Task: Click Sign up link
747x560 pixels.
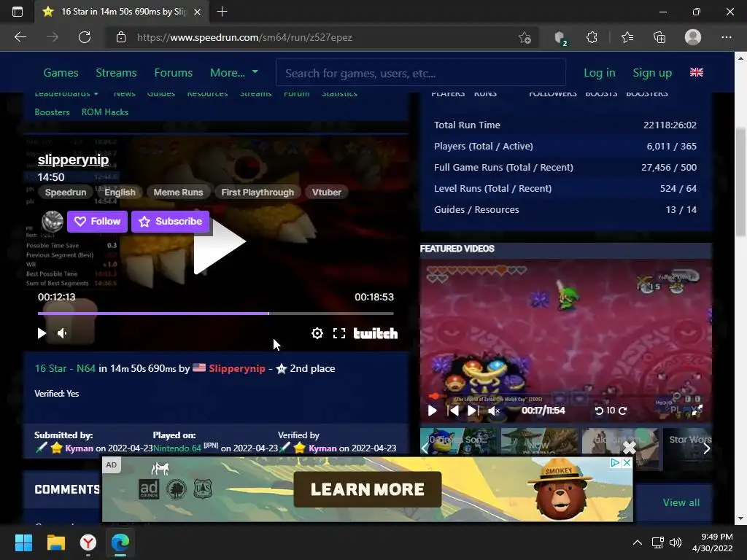Action: click(652, 73)
